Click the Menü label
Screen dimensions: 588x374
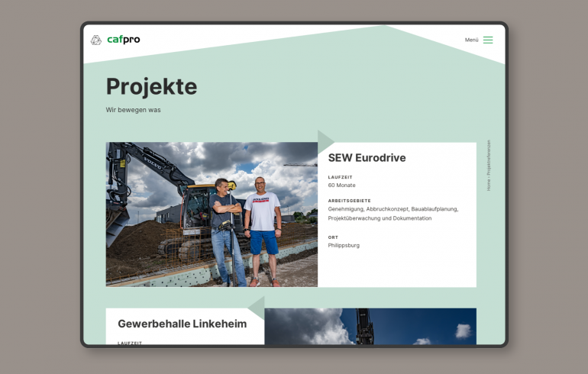pos(471,40)
